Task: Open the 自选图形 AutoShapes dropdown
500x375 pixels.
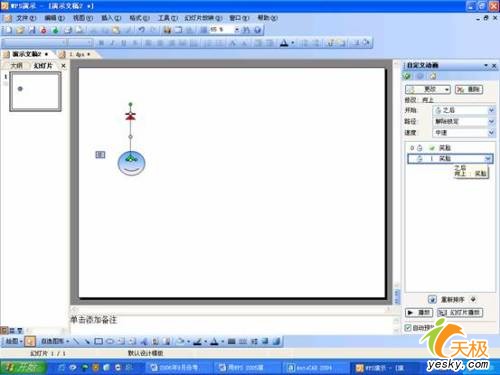Action: click(x=55, y=341)
